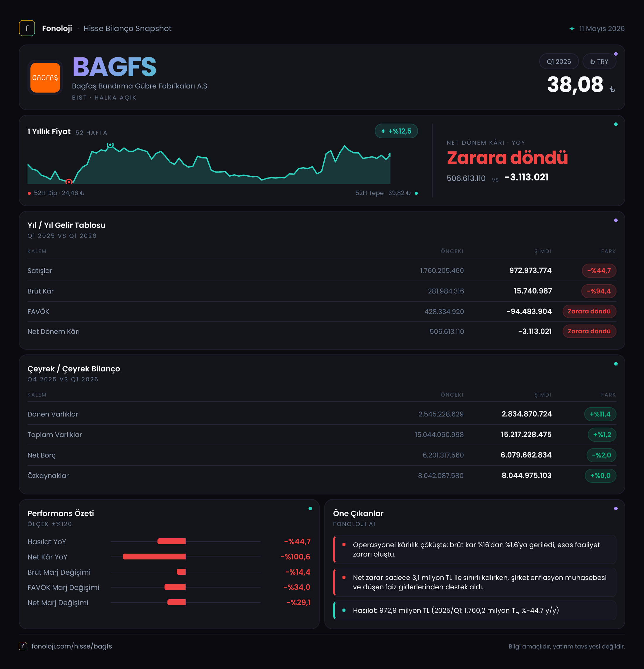Click the "52H Dip · 24,46" label
This screenshot has width=644, height=669.
[x=59, y=193]
